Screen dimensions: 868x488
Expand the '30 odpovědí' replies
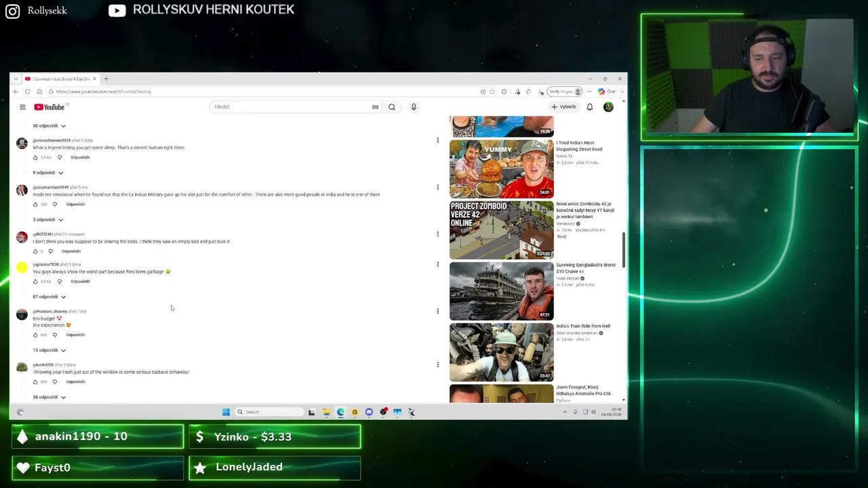click(50, 125)
